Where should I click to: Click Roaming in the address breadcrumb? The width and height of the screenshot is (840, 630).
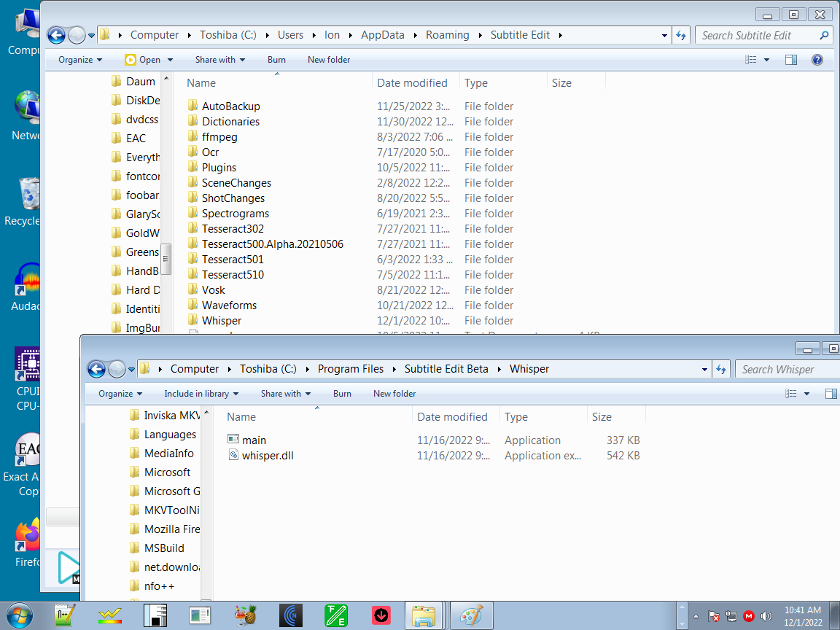(447, 35)
